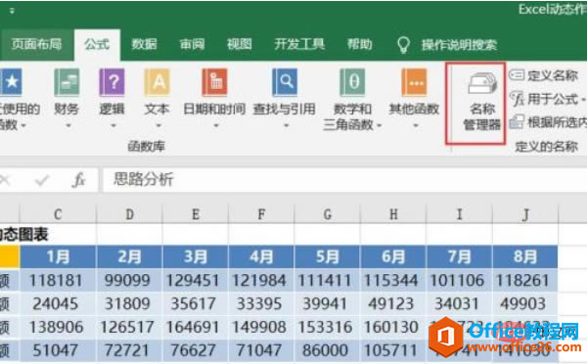Open the 日期和时间 functions icon
This screenshot has height=364, width=588.
(x=214, y=82)
